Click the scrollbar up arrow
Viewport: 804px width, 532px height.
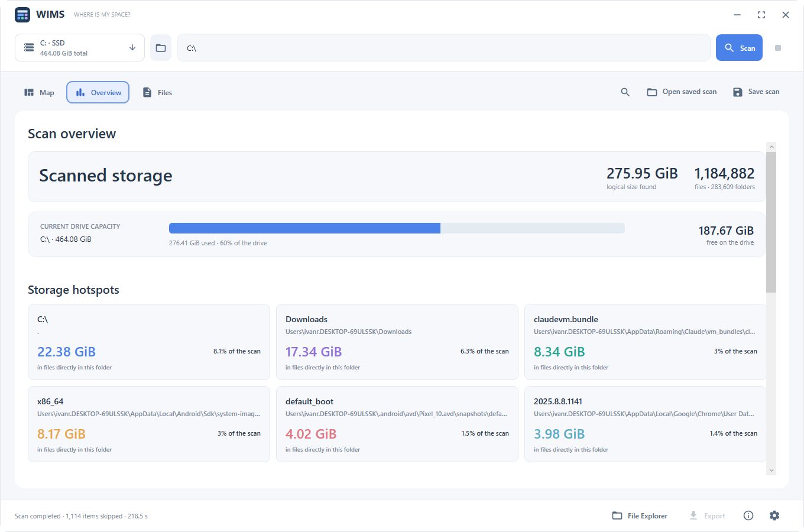(771, 147)
